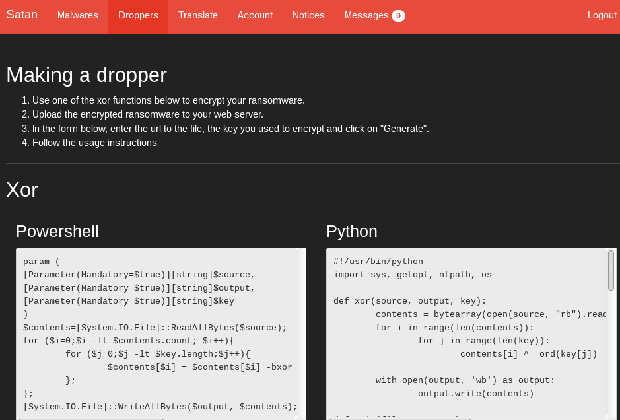620x420 pixels.
Task: Click step 3 'In the form below' text
Action: 231,129
